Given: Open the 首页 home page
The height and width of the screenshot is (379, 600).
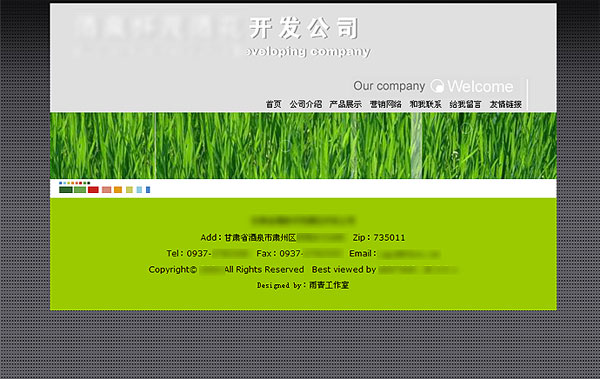Looking at the screenshot, I should click(274, 104).
